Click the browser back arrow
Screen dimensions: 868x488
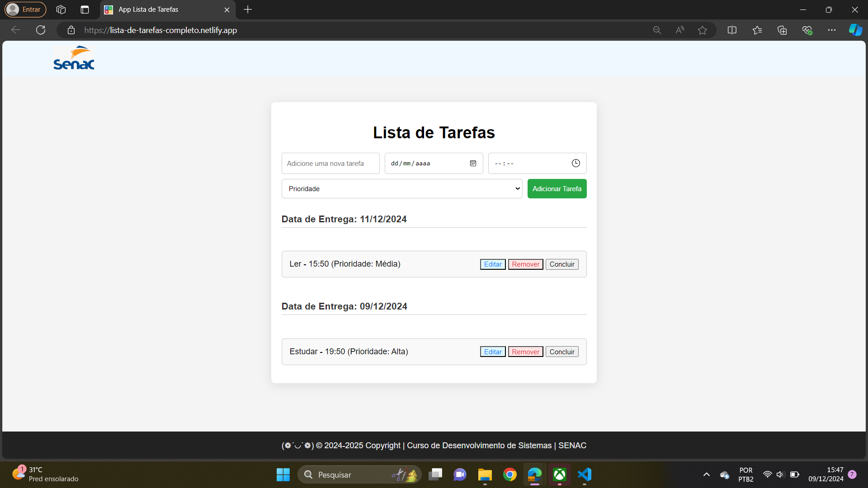(x=16, y=30)
